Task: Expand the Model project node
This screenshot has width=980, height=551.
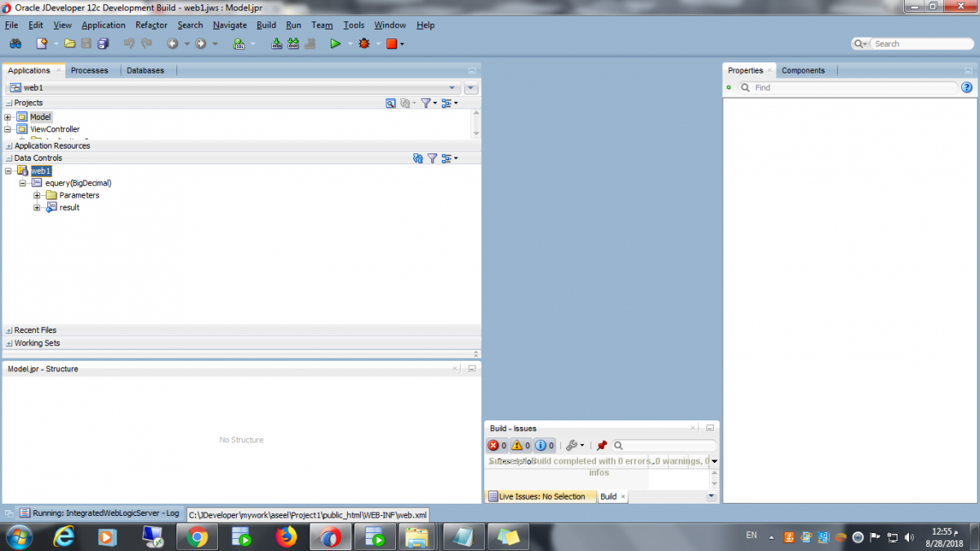Action: pos(7,118)
